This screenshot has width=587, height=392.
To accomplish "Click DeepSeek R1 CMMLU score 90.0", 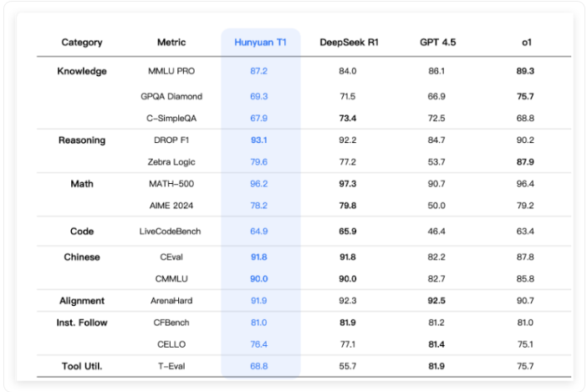I will pos(347,278).
